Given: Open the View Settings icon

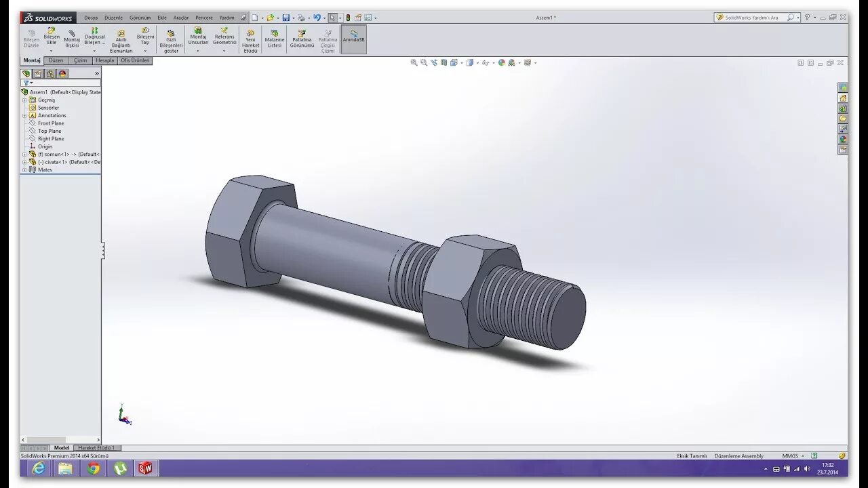Looking at the screenshot, I should point(527,62).
